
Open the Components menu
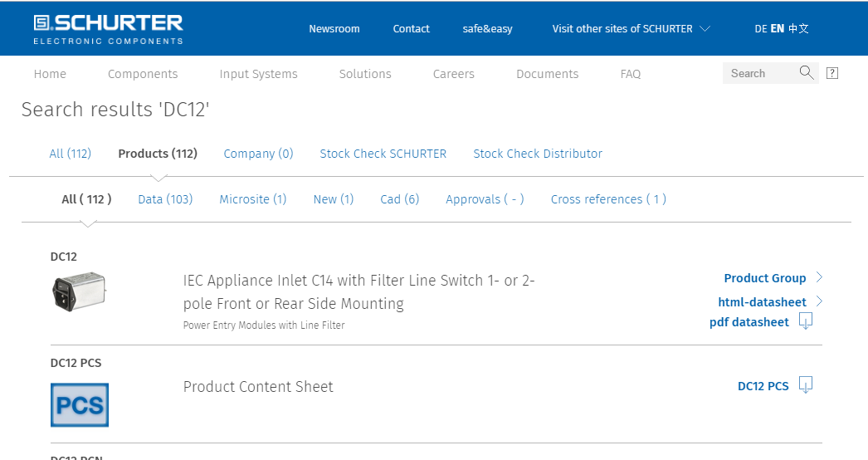point(143,74)
